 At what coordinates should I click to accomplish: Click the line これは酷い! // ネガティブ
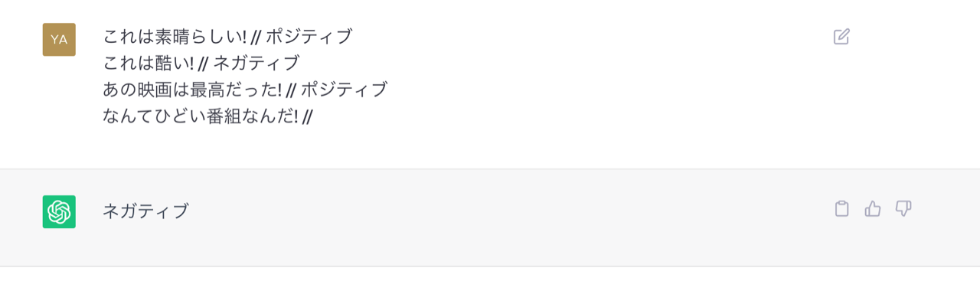pyautogui.click(x=201, y=63)
